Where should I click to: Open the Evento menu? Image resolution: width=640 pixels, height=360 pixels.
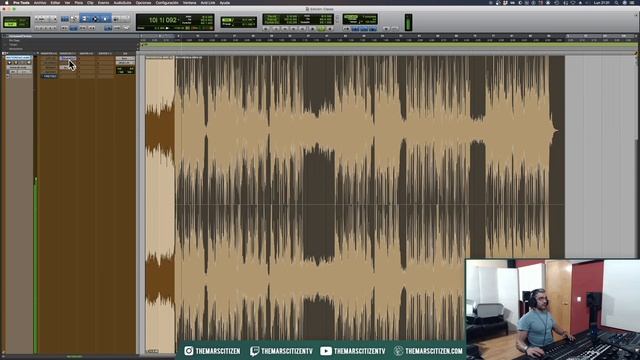point(103,2)
